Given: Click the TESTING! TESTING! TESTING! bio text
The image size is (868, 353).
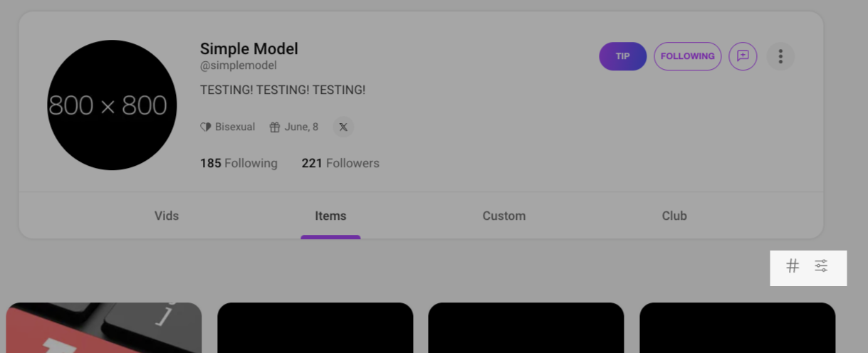Looking at the screenshot, I should point(282,90).
